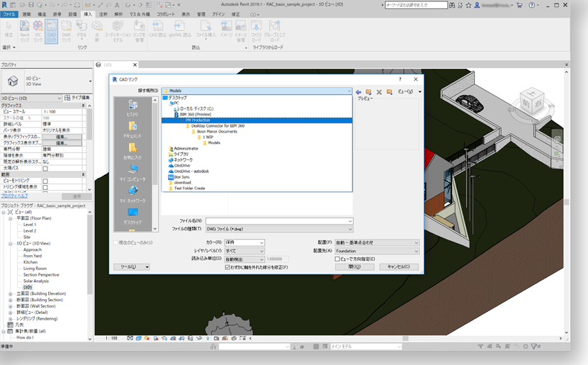Click the CAD import ribbon icon
Viewport: 588px width, 365px height.
157,29
